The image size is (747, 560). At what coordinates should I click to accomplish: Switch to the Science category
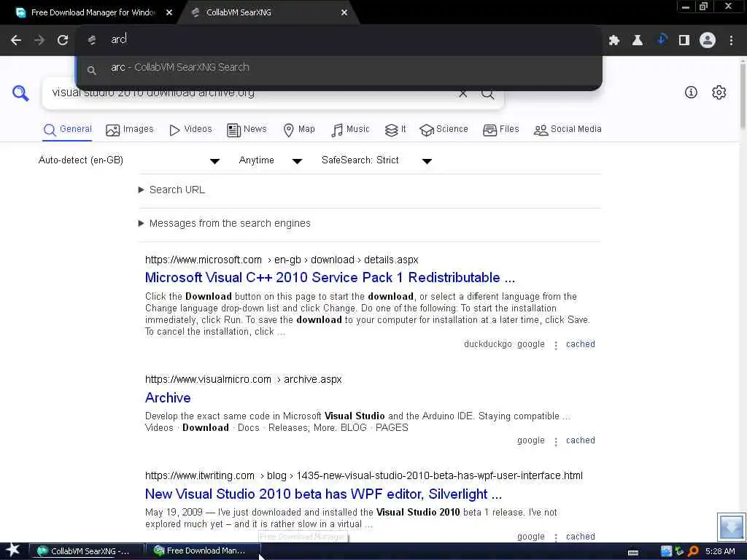coord(444,130)
